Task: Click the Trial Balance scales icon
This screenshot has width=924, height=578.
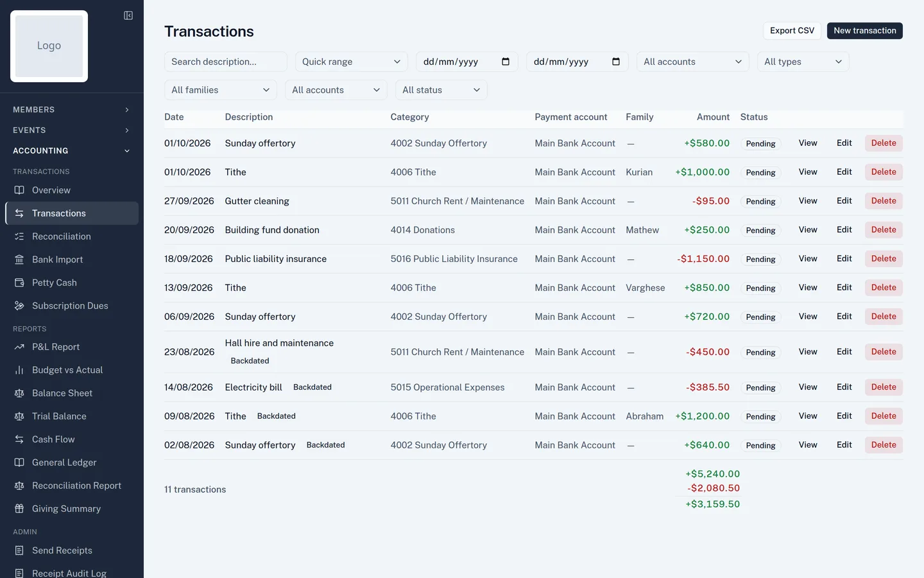Action: coord(19,416)
